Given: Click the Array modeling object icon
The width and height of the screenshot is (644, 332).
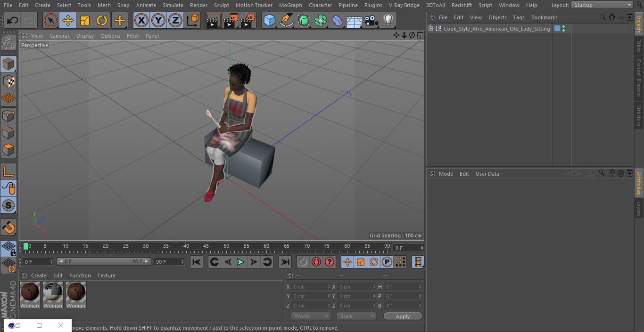Looking at the screenshot, I should pos(321,20).
